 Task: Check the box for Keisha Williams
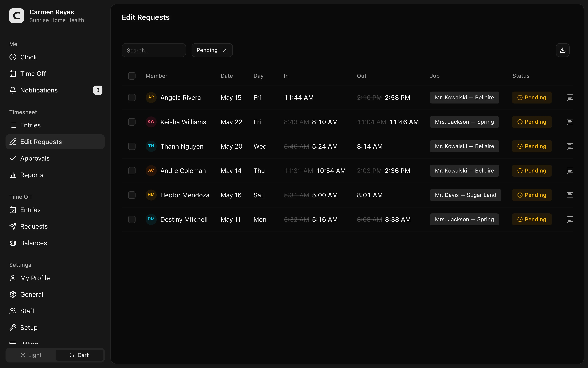[132, 122]
